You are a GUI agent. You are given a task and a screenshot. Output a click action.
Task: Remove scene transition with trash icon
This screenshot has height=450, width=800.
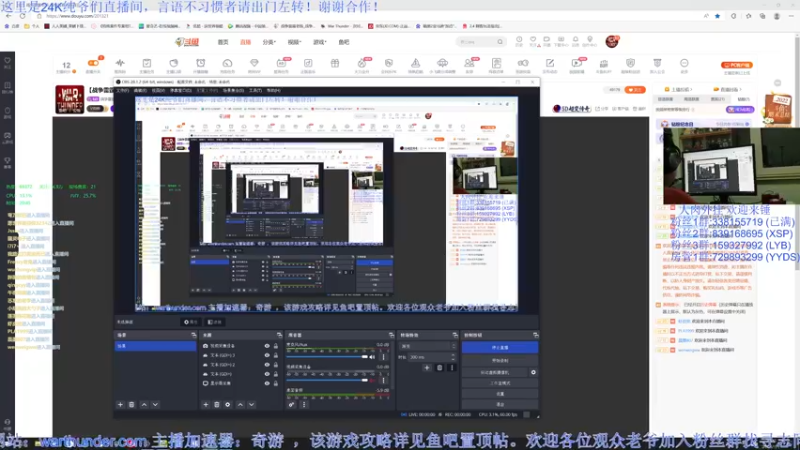click(x=440, y=367)
